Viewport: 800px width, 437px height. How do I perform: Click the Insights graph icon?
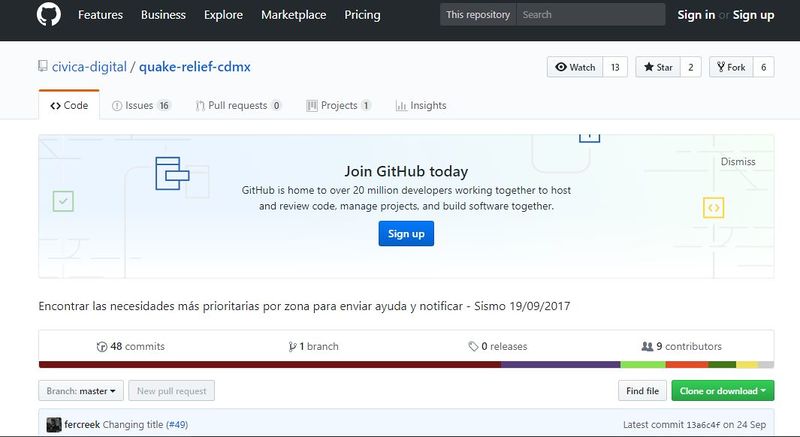coord(401,106)
